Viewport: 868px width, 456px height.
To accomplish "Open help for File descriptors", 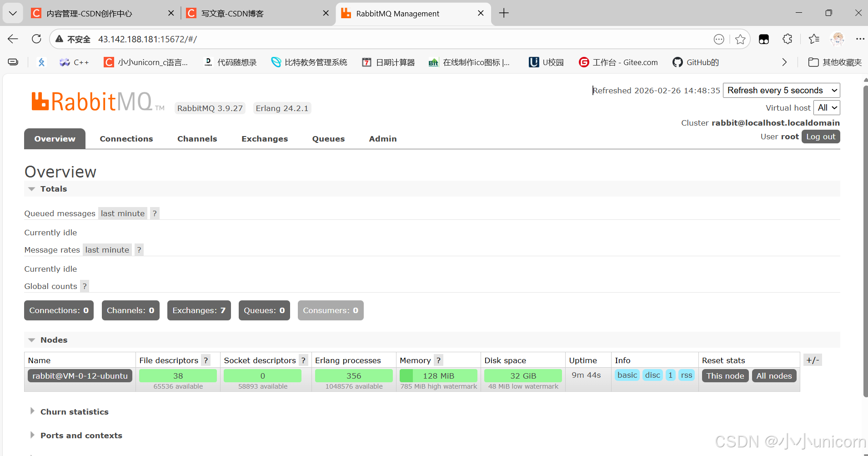I will pos(206,360).
